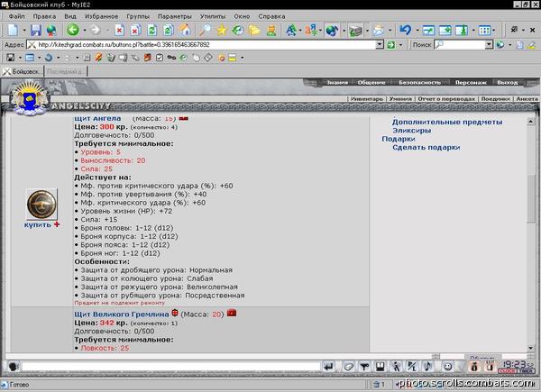Click the Angel shield item thumbnail
The width and height of the screenshot is (541, 392).
click(41, 204)
